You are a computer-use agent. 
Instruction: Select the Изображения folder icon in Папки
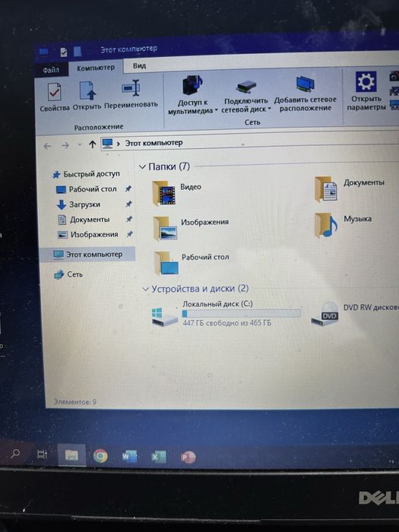165,229
